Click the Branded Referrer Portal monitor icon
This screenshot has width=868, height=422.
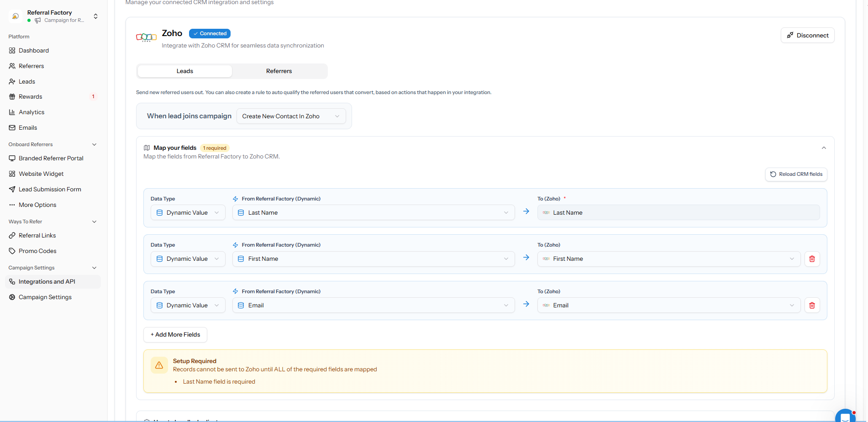(x=12, y=158)
